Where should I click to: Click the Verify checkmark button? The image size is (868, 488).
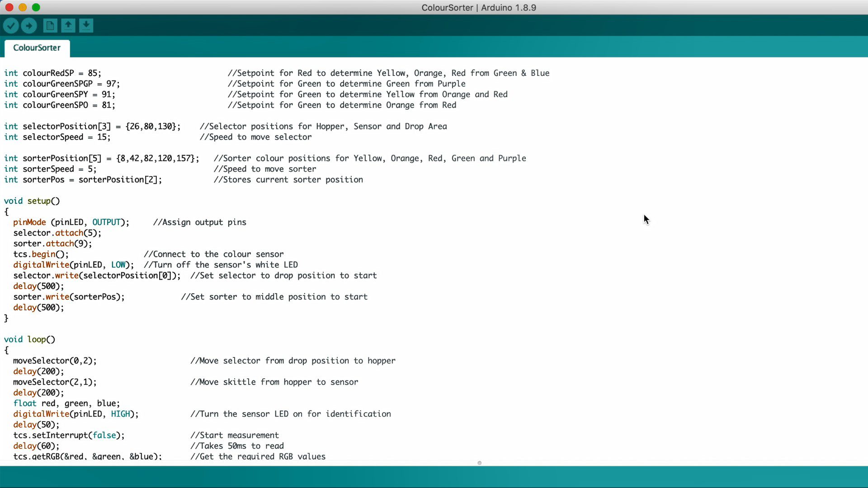pyautogui.click(x=11, y=26)
